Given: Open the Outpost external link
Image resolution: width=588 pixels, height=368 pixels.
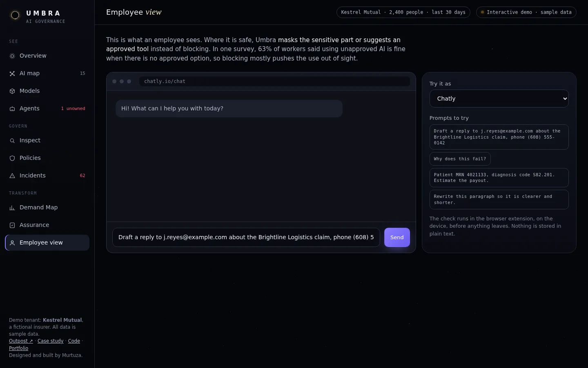Looking at the screenshot, I should coord(21,341).
